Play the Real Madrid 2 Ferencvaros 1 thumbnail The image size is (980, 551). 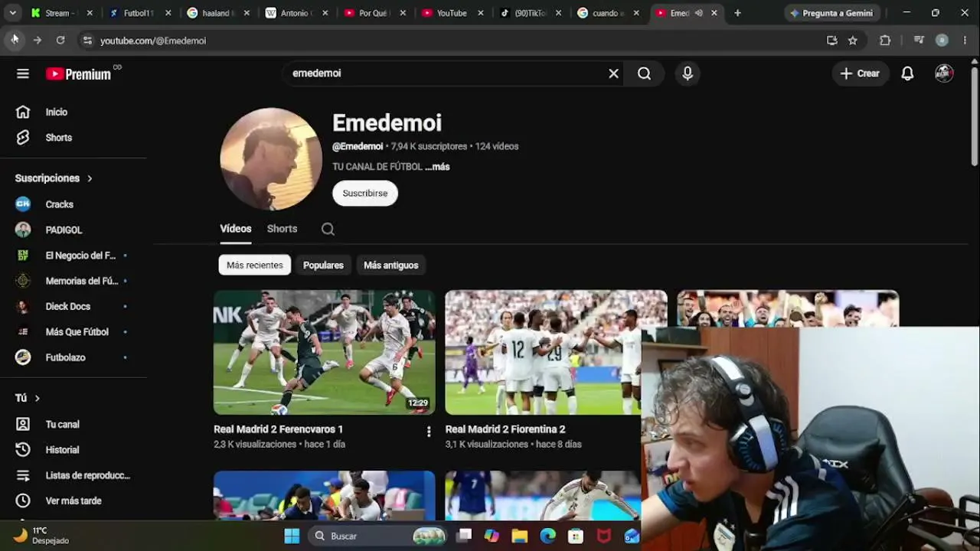[x=325, y=352]
